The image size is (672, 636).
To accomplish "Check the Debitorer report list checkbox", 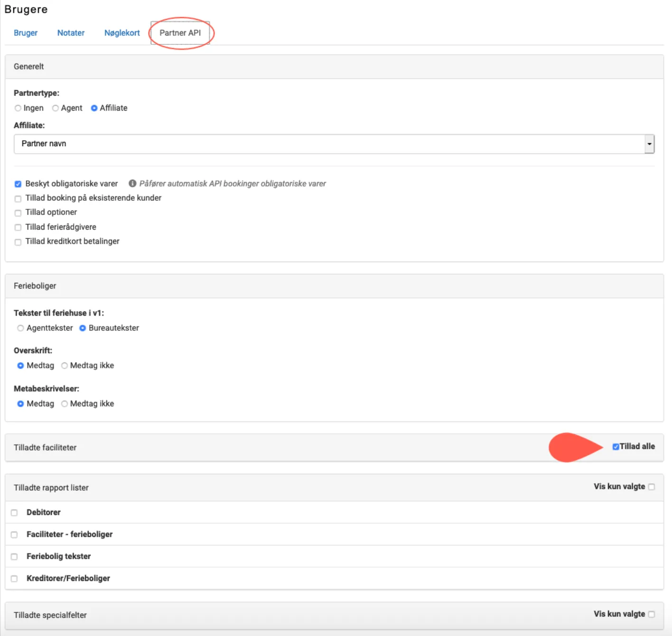I will (x=14, y=513).
